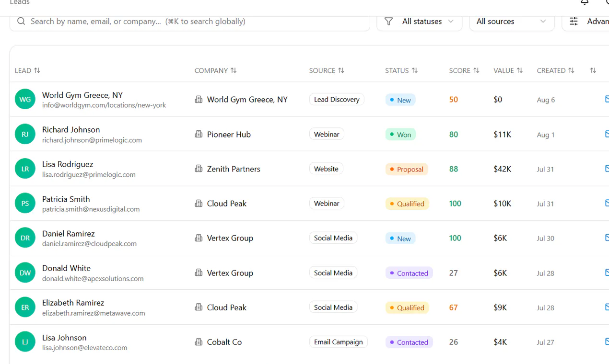Click the LJ avatar for Lisa Johnson
Image resolution: width=609 pixels, height=364 pixels.
(x=25, y=342)
